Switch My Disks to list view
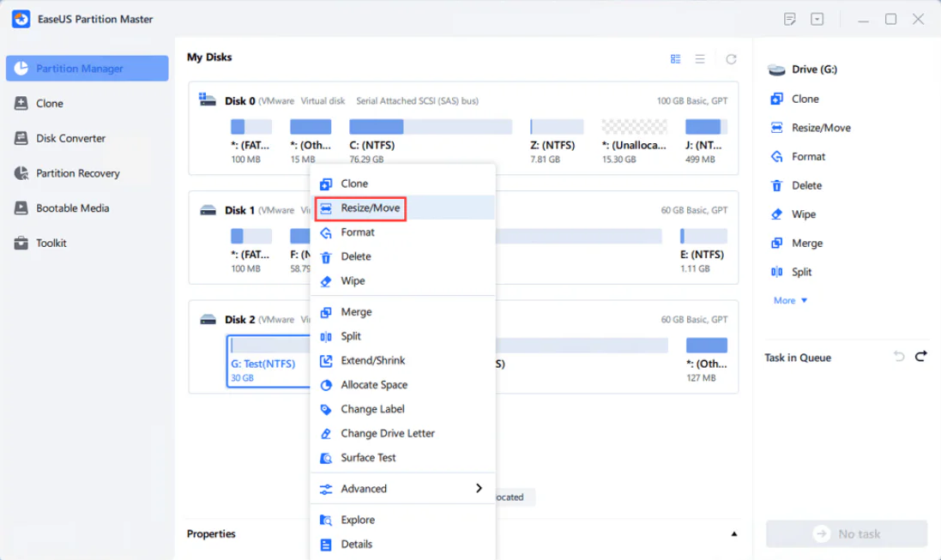This screenshot has height=560, width=941. point(701,58)
